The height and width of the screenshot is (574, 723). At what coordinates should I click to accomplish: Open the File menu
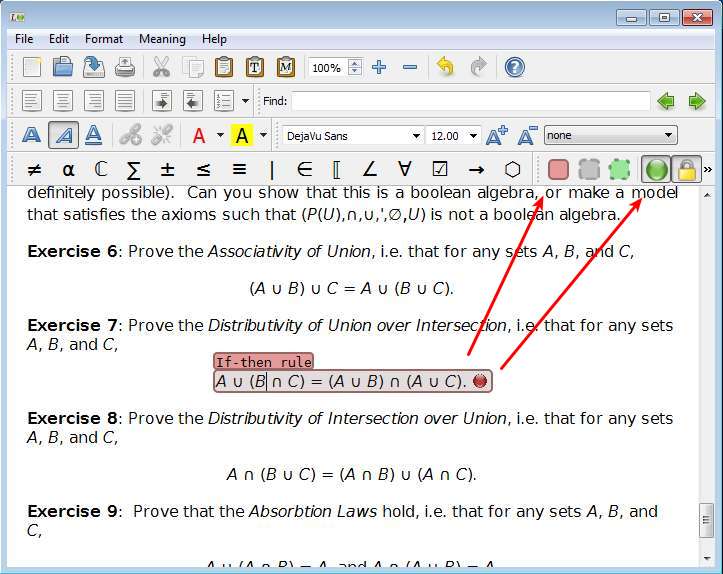pos(24,39)
